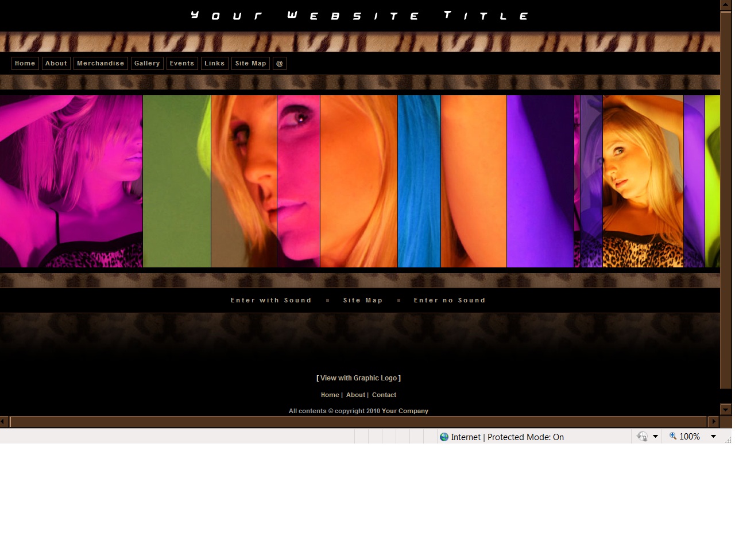Viewport: 735px width, 560px height.
Task: Click the Site Map nav button
Action: 251,64
